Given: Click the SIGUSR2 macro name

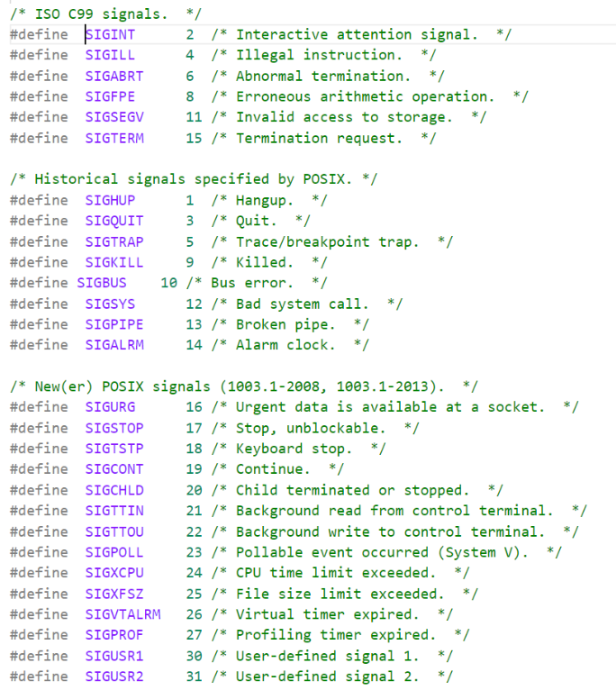Looking at the screenshot, I should tap(114, 676).
